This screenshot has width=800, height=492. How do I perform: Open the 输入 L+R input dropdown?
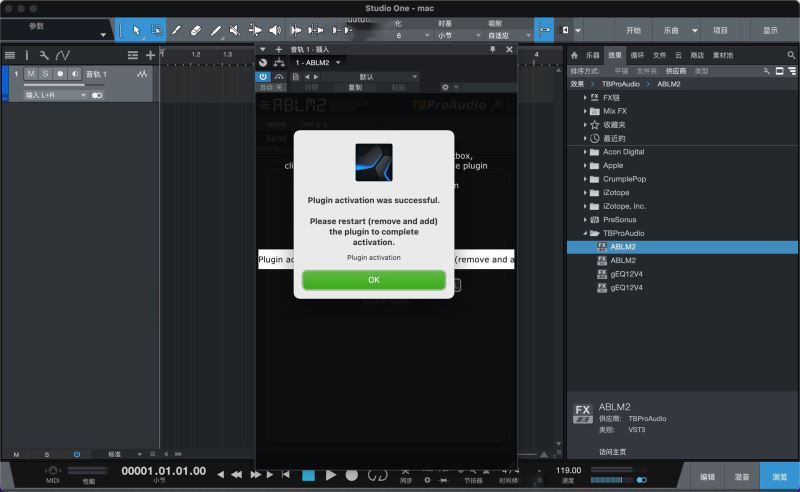55,95
